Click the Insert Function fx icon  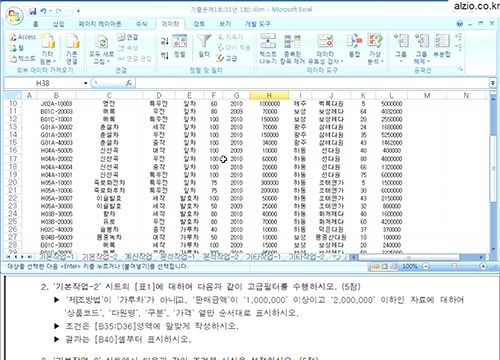(x=129, y=83)
